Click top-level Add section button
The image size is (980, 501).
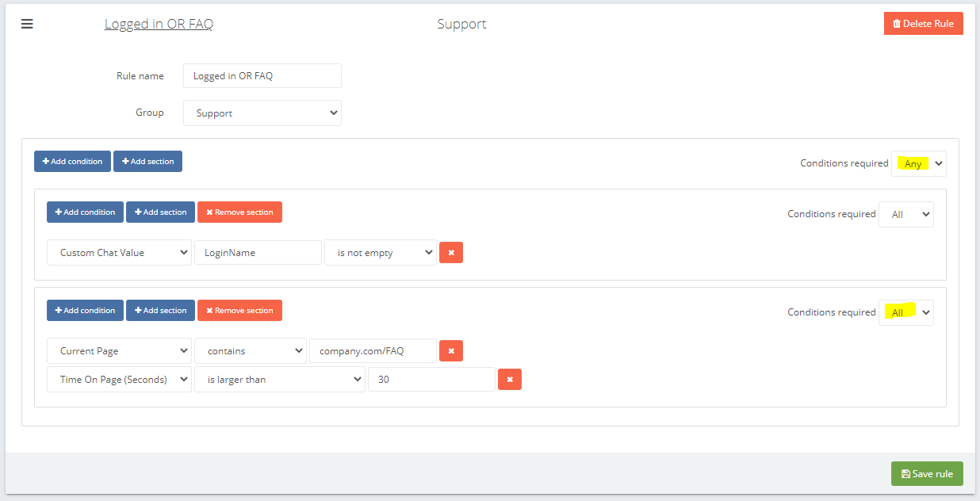coord(147,161)
